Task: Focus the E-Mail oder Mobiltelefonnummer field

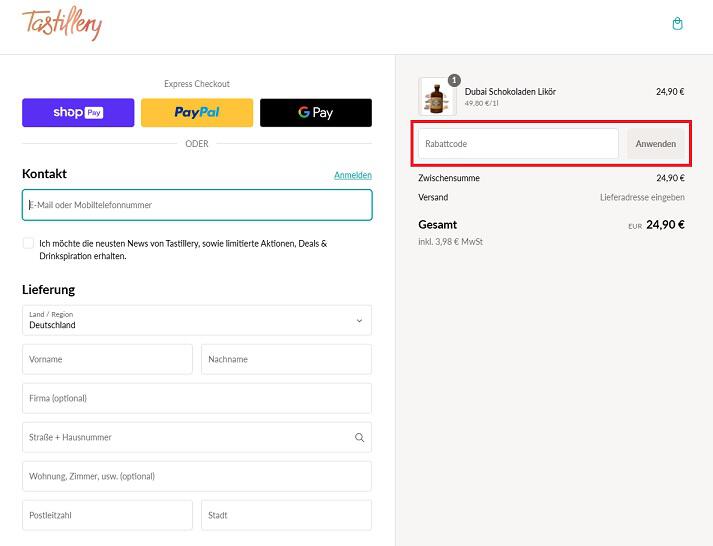Action: click(x=197, y=205)
